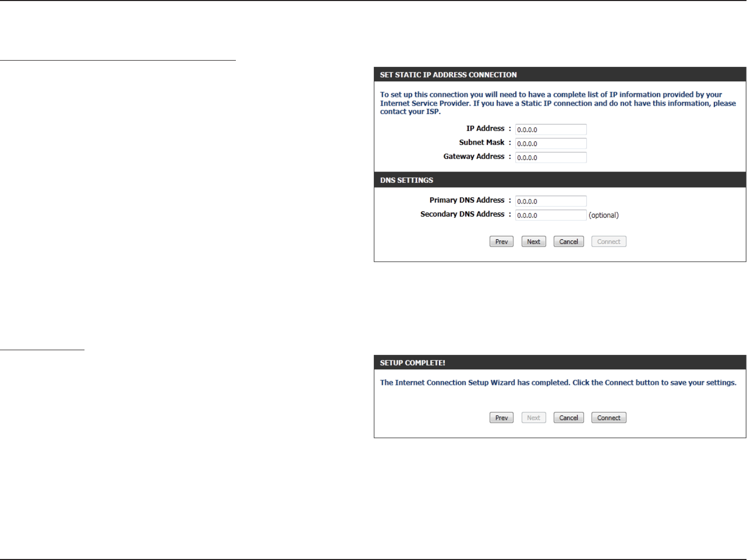Click disabled Next in Setup Complete panel
The image size is (747, 560).
pos(533,418)
